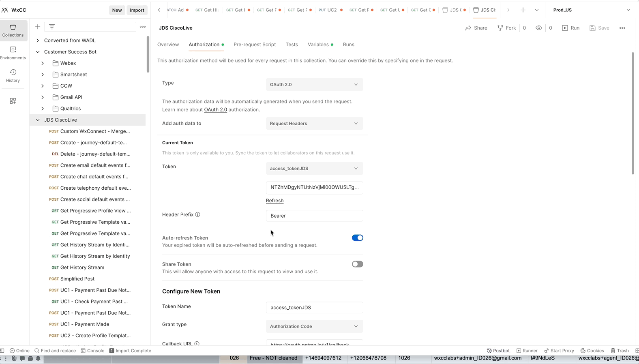Run the collection with Run button
This screenshot has height=364, width=639.
(571, 28)
